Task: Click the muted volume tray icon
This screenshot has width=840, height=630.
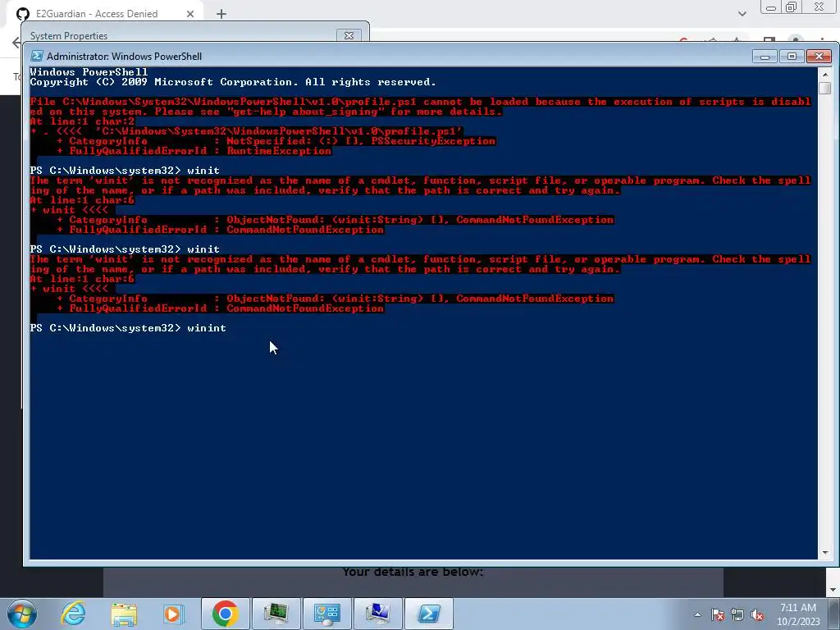Action: point(757,614)
